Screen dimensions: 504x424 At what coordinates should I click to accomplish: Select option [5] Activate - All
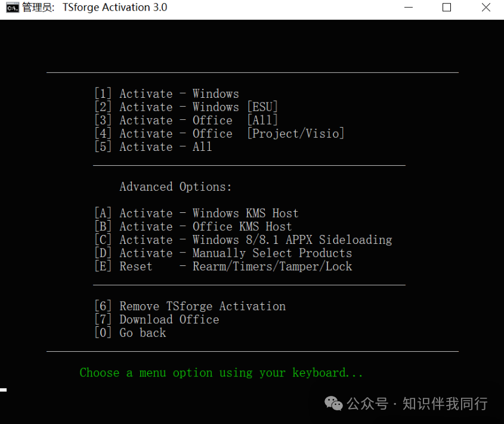coord(153,147)
